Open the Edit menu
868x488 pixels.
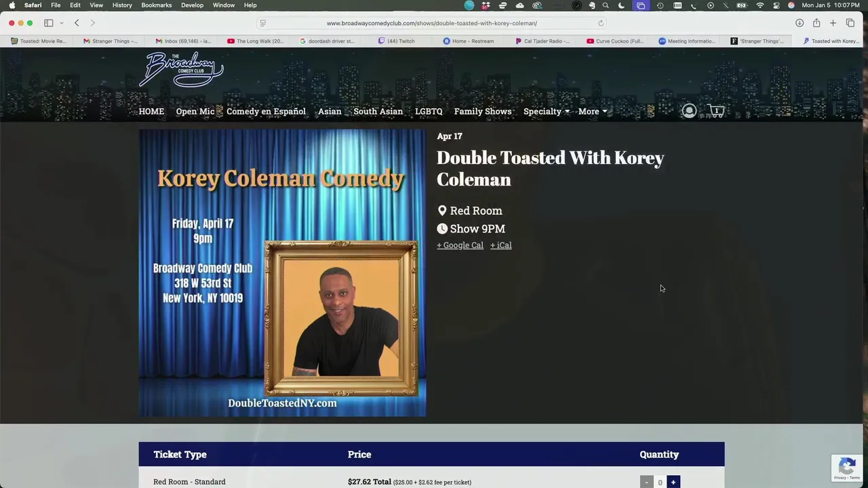point(75,5)
